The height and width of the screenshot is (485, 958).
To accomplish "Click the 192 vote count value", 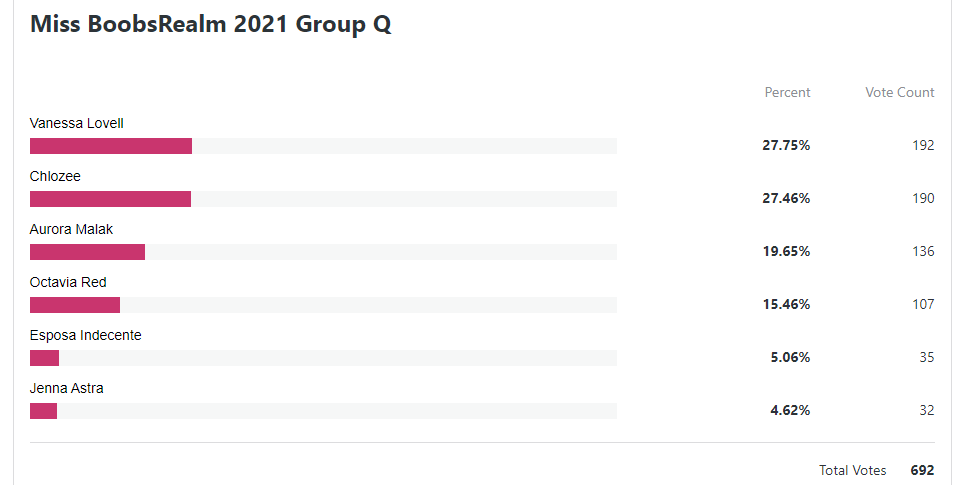I will [x=923, y=145].
